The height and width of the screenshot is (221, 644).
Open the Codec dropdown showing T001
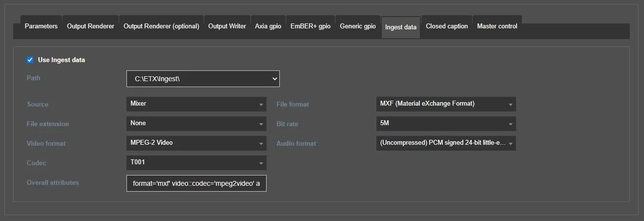[196, 162]
